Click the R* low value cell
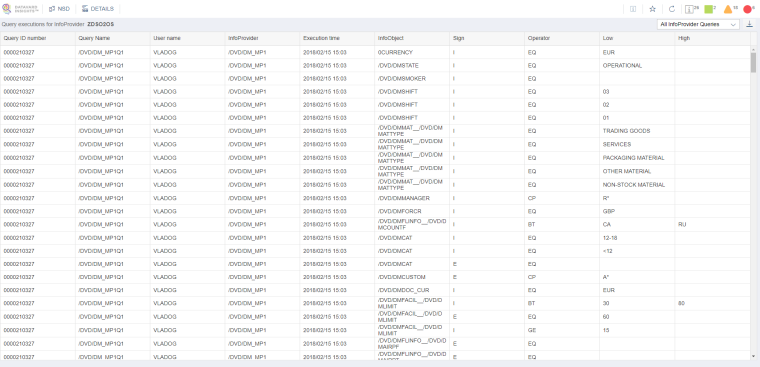760x367 pixels. 637,198
